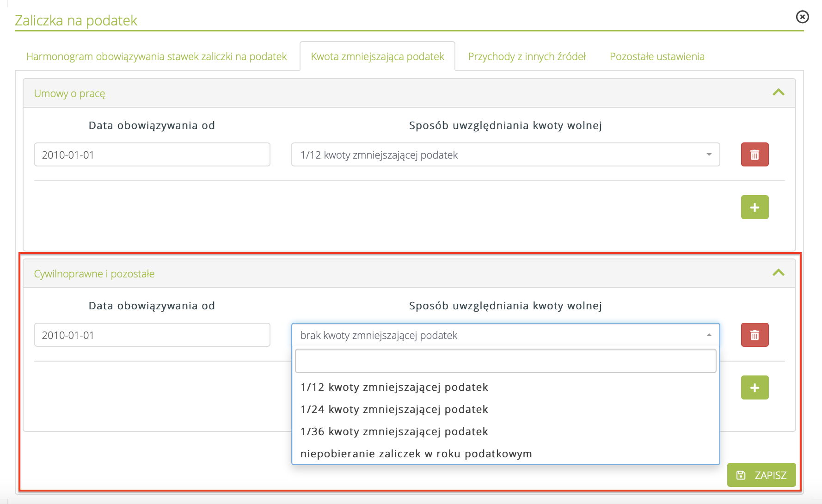Focus the dropdown search field

click(505, 361)
